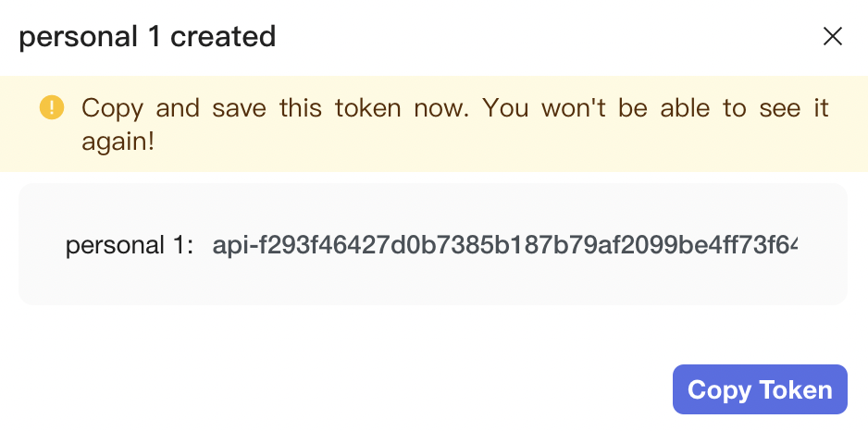
Task: Click the 'Copy and save this token now' text
Action: [278, 108]
